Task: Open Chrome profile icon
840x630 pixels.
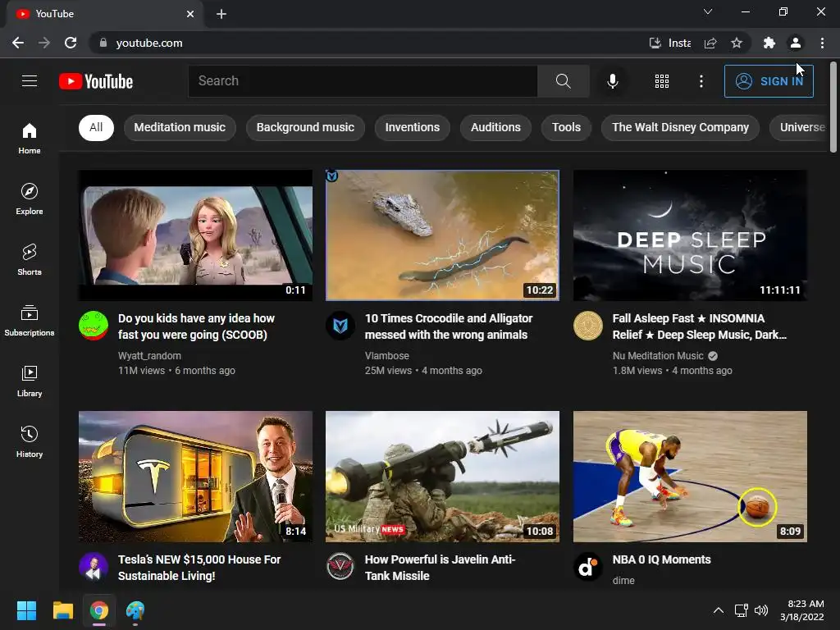Action: point(796,43)
